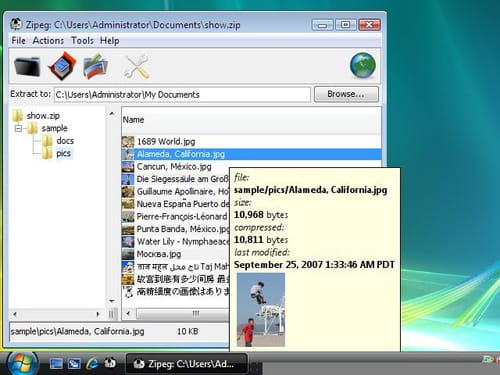Click the Windows Start orb
The height and width of the screenshot is (375, 500).
[22, 363]
